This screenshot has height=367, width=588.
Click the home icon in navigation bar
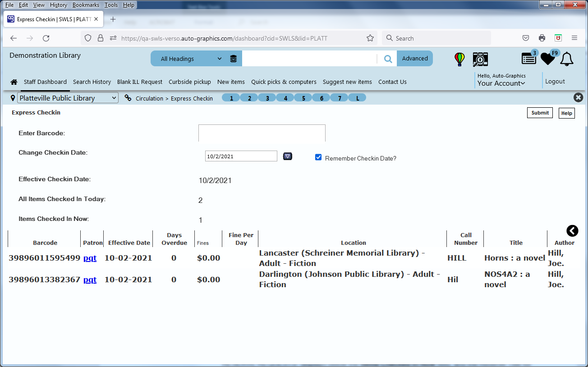point(14,82)
